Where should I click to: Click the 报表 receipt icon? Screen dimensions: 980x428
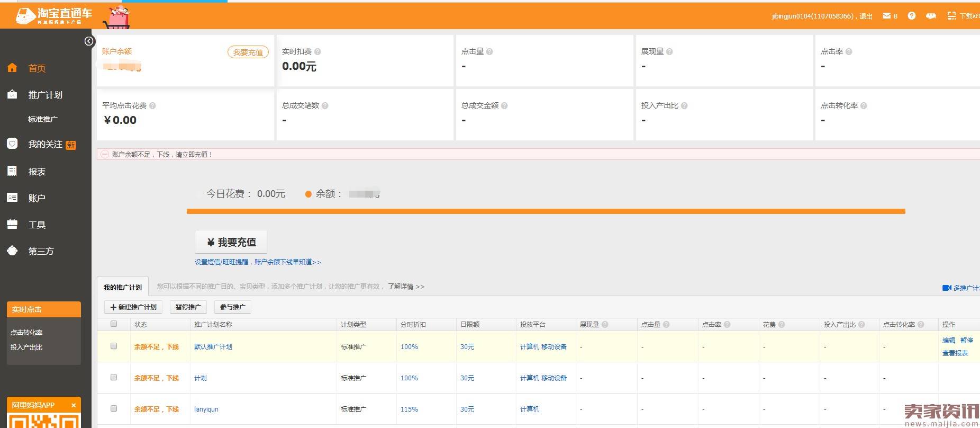12,171
